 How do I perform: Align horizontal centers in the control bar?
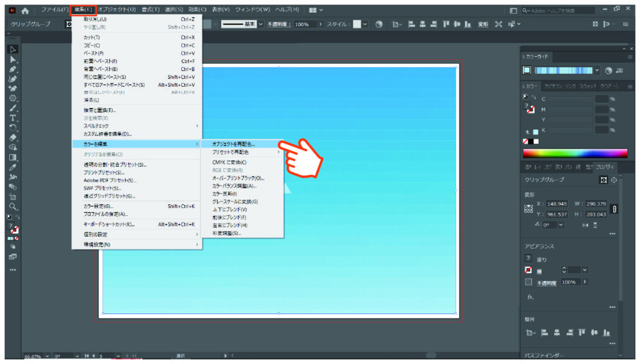coord(422,24)
